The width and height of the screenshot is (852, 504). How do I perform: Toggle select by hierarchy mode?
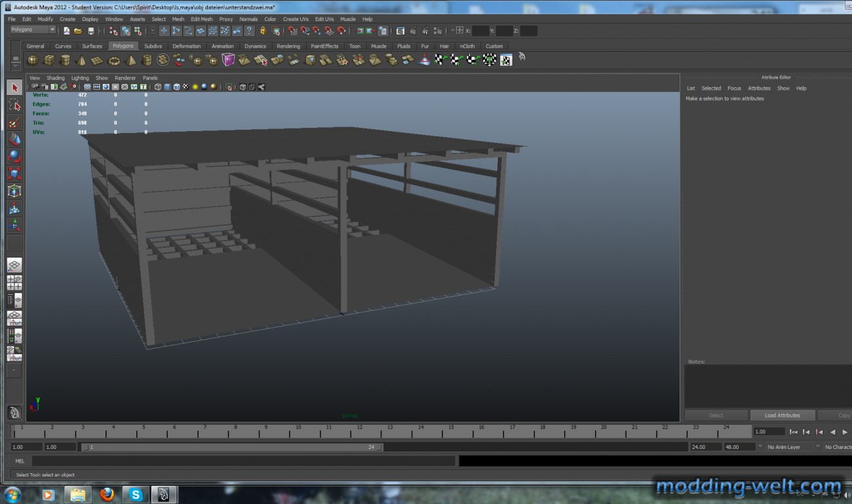coord(114,31)
